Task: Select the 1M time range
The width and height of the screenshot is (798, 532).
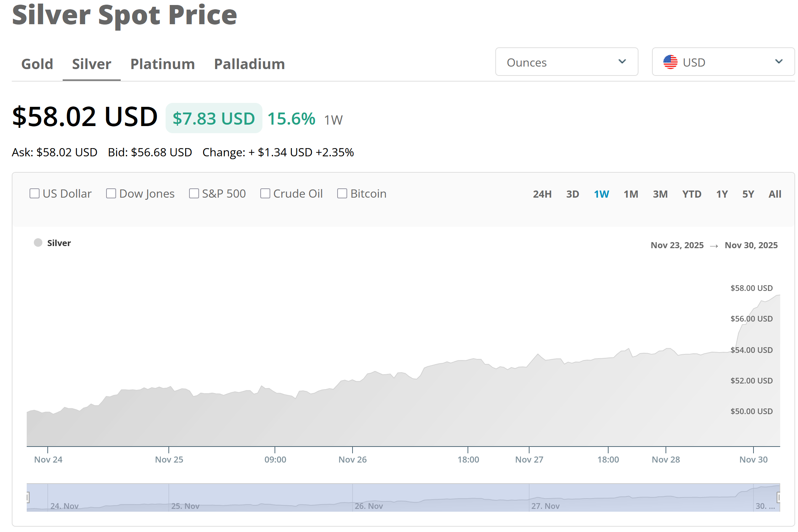Action: coord(631,194)
